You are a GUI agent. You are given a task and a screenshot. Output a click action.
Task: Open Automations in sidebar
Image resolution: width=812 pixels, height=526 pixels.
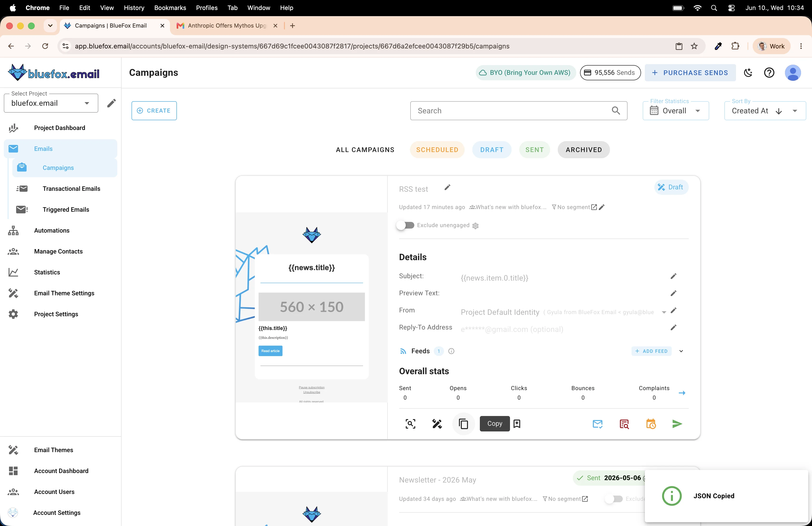click(60, 230)
